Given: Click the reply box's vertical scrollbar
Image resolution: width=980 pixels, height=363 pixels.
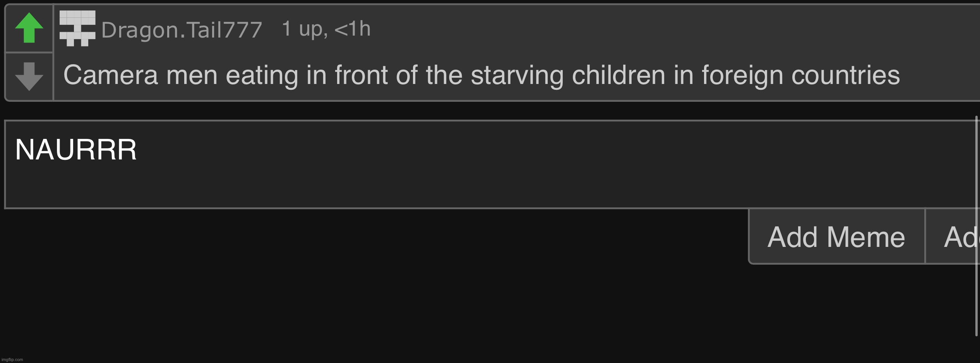Looking at the screenshot, I should (977, 224).
